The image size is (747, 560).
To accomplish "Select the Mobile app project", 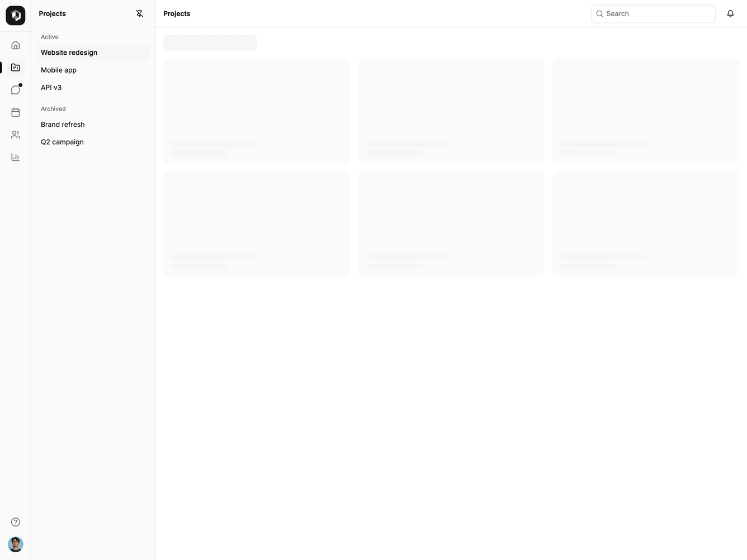I will [x=93, y=70].
